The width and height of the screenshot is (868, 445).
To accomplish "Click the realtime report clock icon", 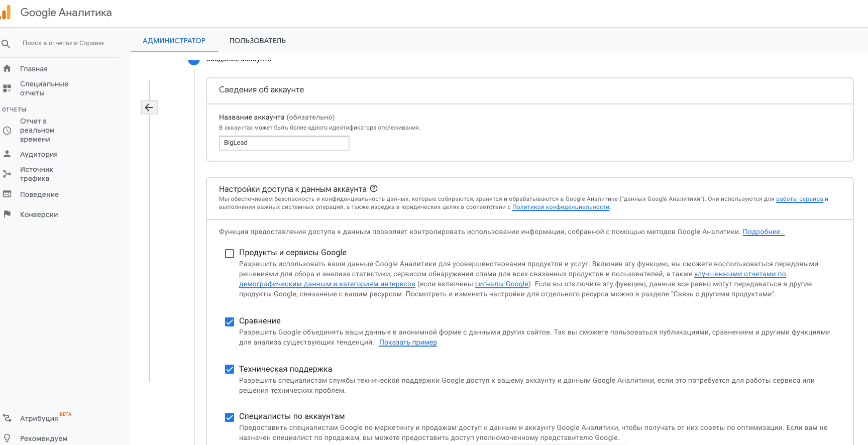I will coord(7,131).
